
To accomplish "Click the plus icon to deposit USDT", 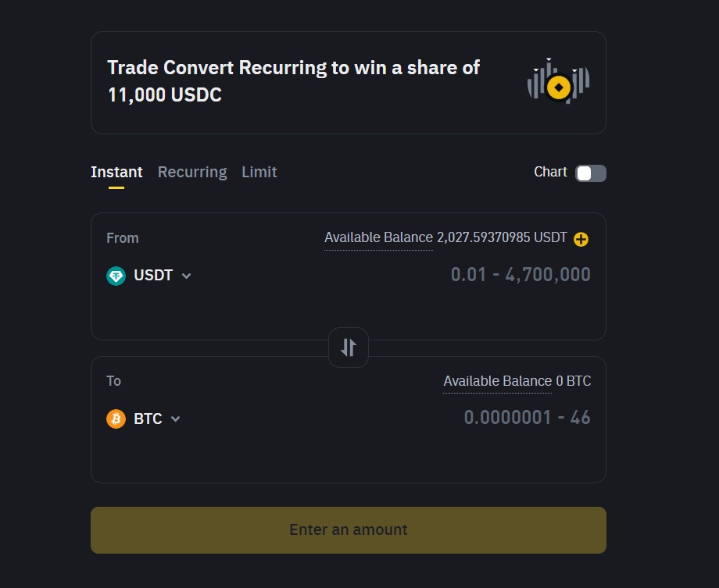I will point(580,240).
